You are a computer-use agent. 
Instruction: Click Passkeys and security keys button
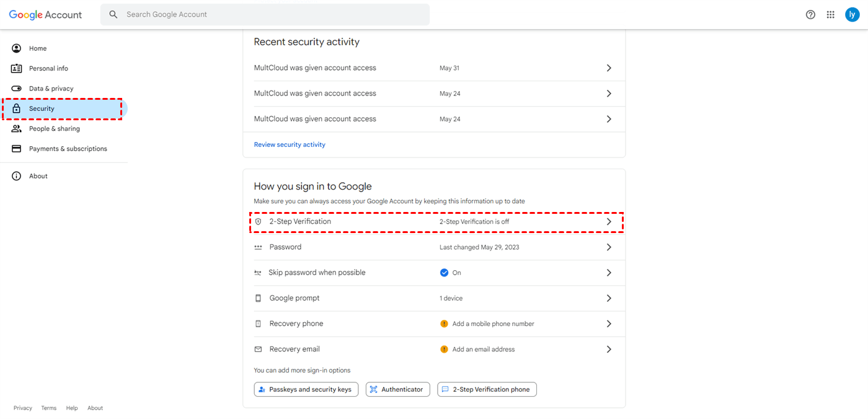point(306,389)
